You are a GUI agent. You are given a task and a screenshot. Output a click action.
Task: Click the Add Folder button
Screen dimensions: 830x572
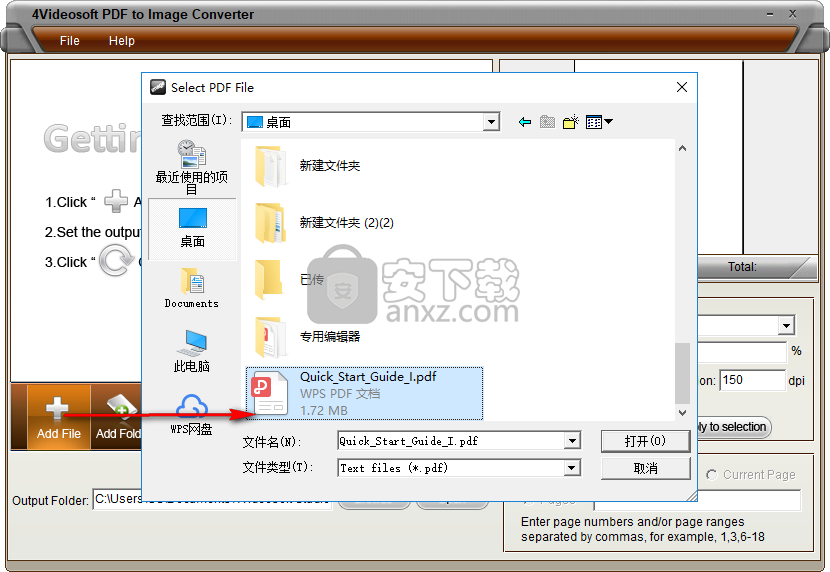(118, 417)
